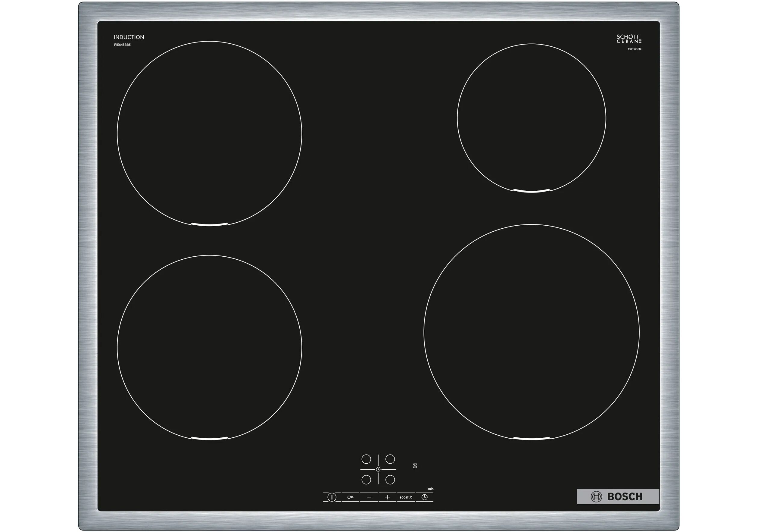Tap the hourglass indicator icon
The width and height of the screenshot is (758, 532).
pyautogui.click(x=415, y=466)
